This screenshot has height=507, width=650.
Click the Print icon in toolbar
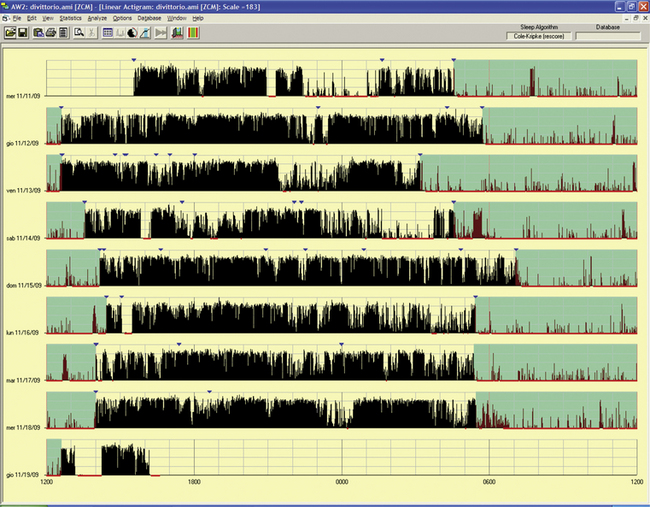[x=50, y=33]
